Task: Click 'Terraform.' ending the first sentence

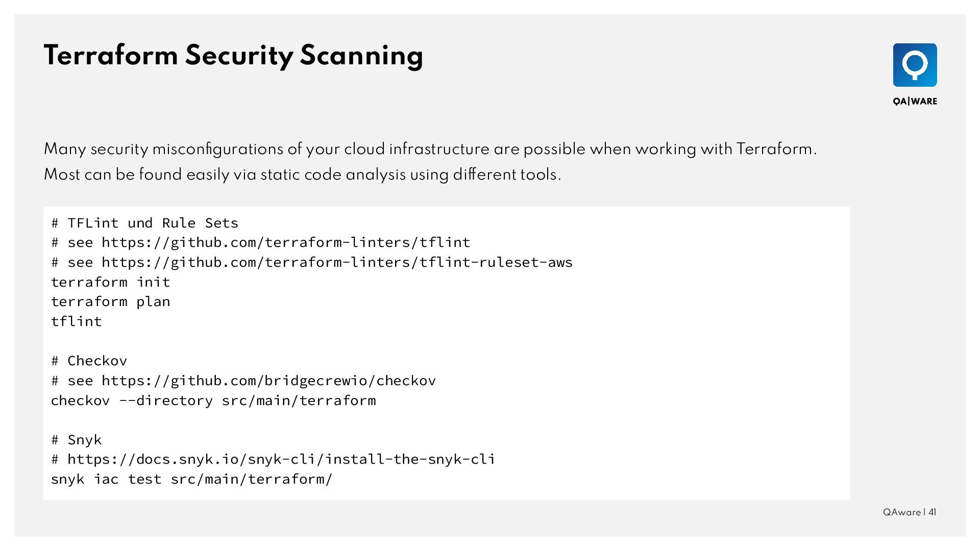Action: click(776, 149)
